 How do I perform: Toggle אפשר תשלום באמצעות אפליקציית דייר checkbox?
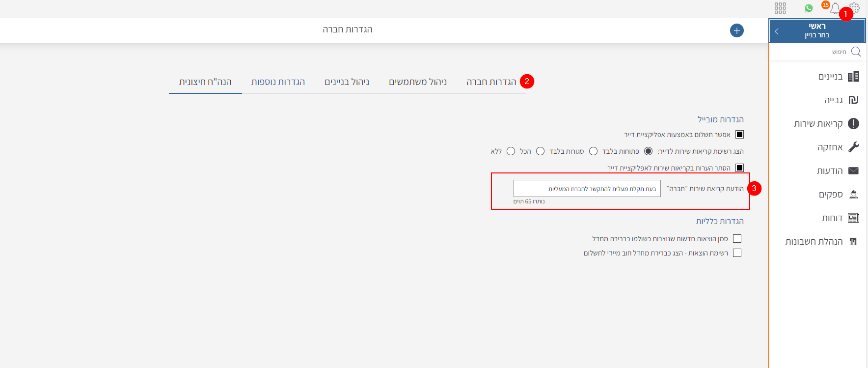coord(739,135)
